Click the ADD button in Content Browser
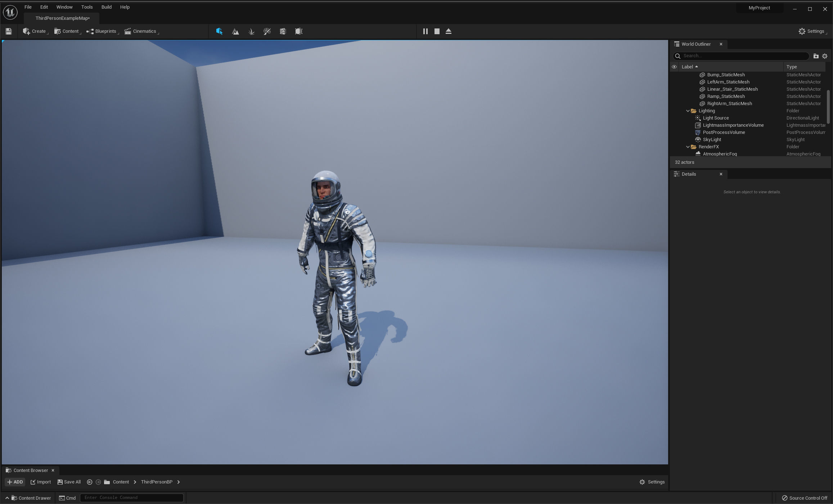This screenshot has width=833, height=504. click(15, 482)
